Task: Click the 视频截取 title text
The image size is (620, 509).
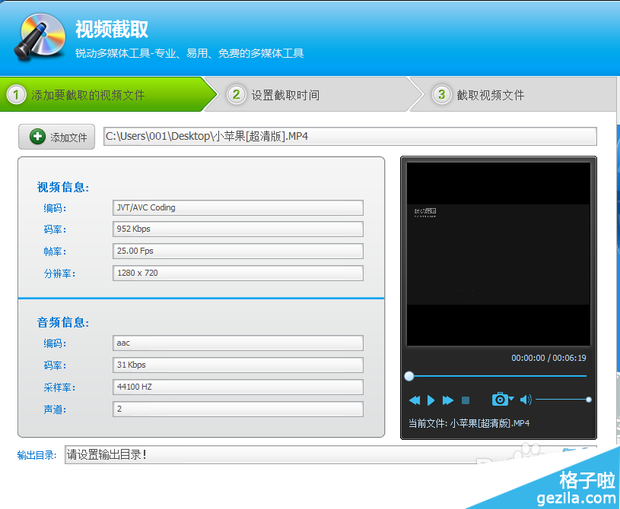Action: (112, 29)
